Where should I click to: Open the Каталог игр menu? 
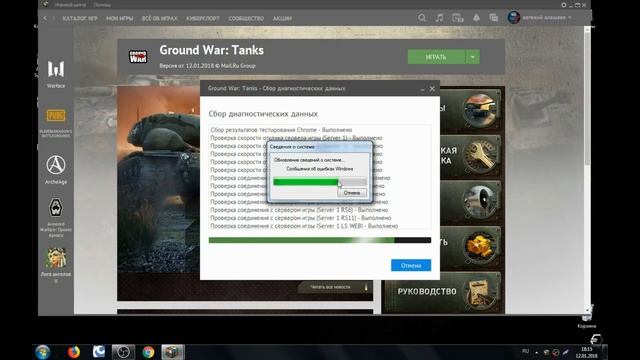point(80,18)
